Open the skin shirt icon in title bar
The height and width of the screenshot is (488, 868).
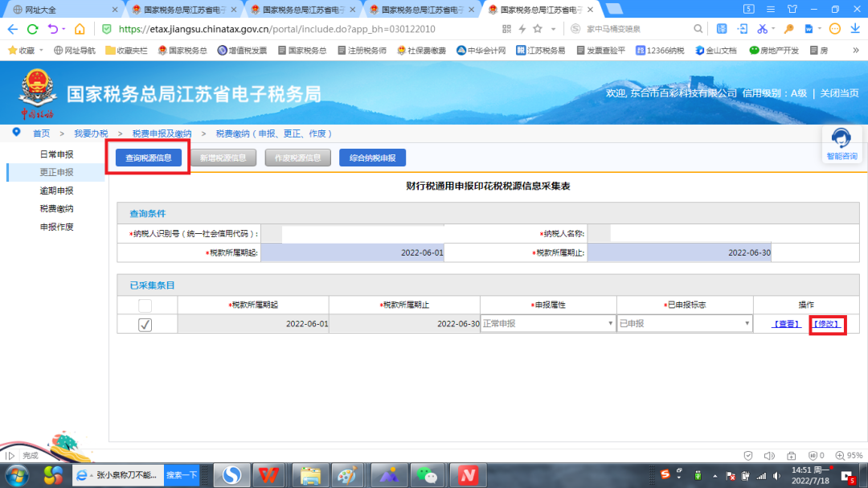(792, 10)
